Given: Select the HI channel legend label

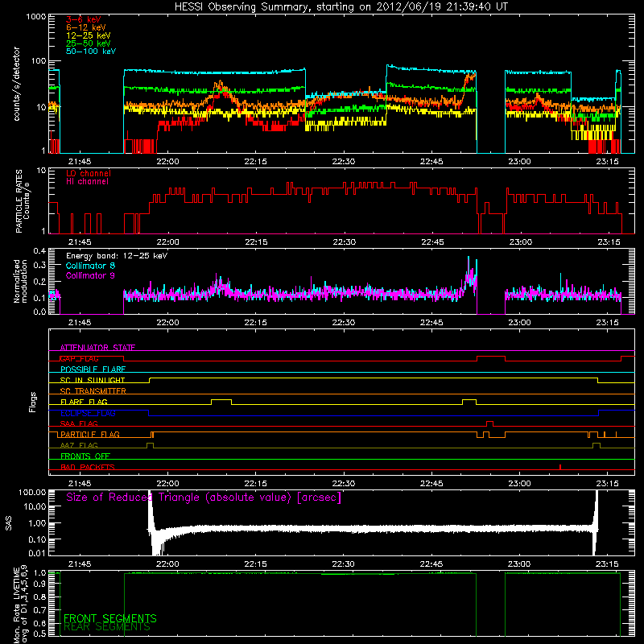Looking at the screenshot, I should 87,182.
